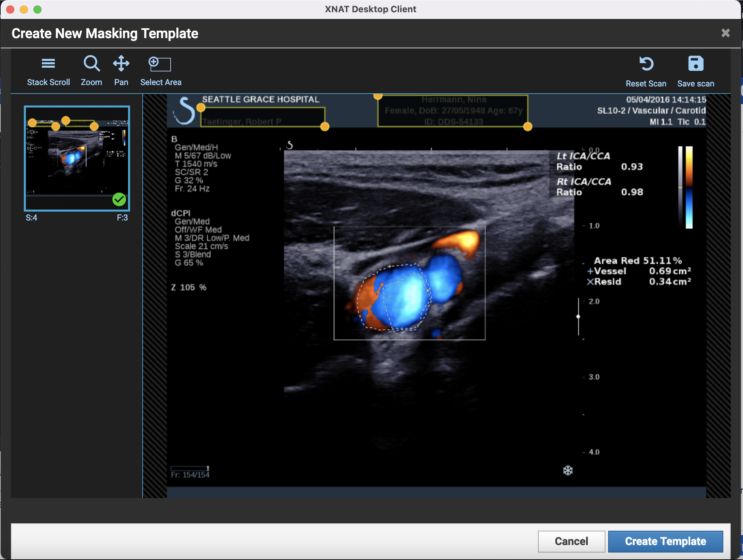Click the Save scan disk icon
This screenshot has width=743, height=560.
tap(695, 64)
